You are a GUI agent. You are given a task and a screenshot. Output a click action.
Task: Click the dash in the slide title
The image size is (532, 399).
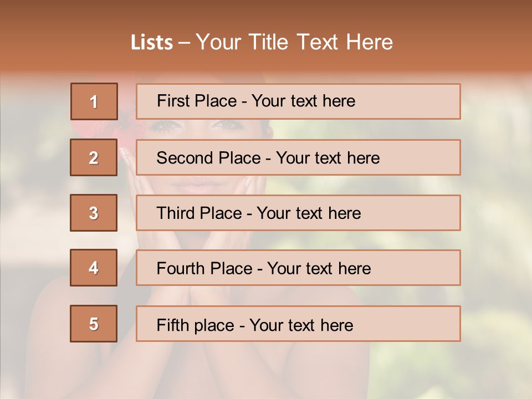pyautogui.click(x=184, y=42)
